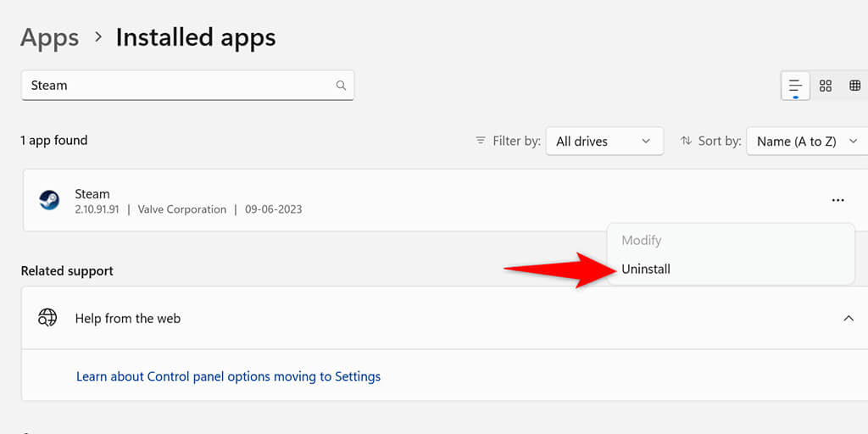Click the Installed apps page heading

196,37
